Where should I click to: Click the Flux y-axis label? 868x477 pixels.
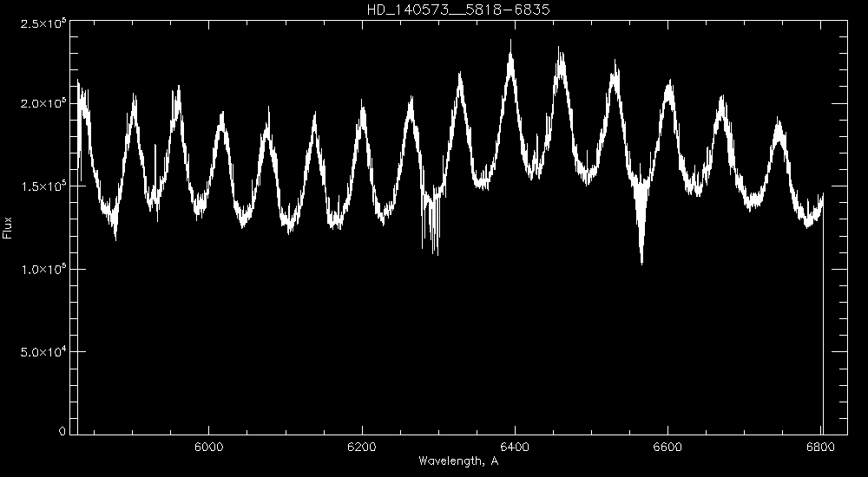(7, 227)
